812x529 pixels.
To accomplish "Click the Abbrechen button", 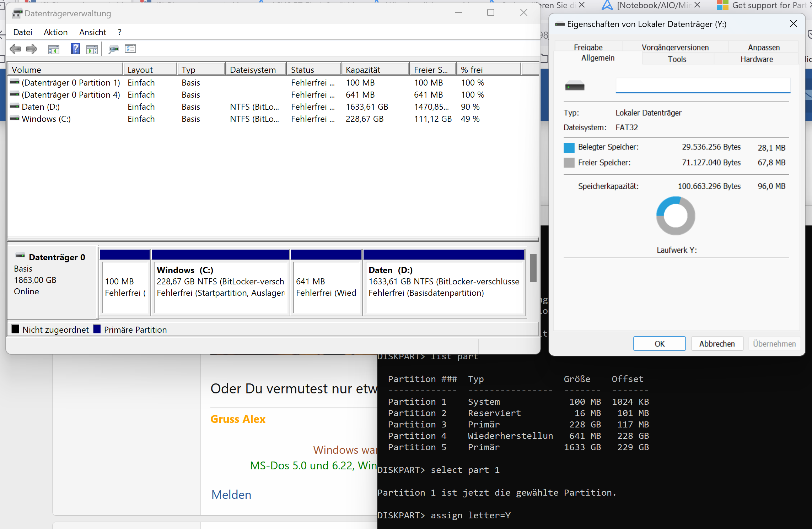I will 717,344.
